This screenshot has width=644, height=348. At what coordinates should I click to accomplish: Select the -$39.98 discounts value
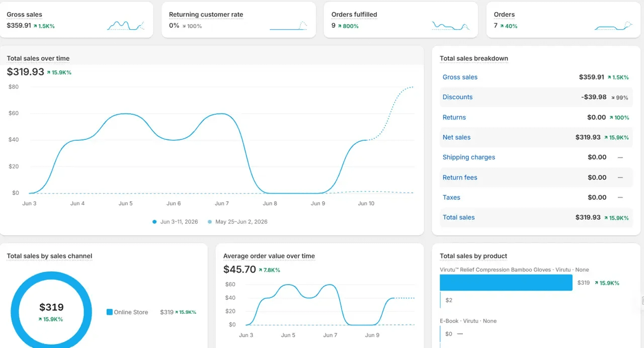tap(594, 97)
